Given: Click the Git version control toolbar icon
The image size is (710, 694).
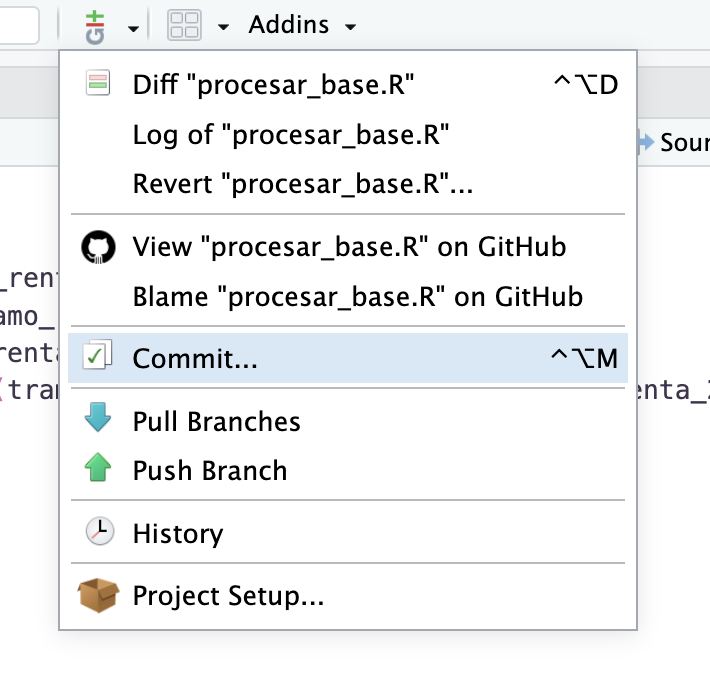Looking at the screenshot, I should pyautogui.click(x=95, y=26).
